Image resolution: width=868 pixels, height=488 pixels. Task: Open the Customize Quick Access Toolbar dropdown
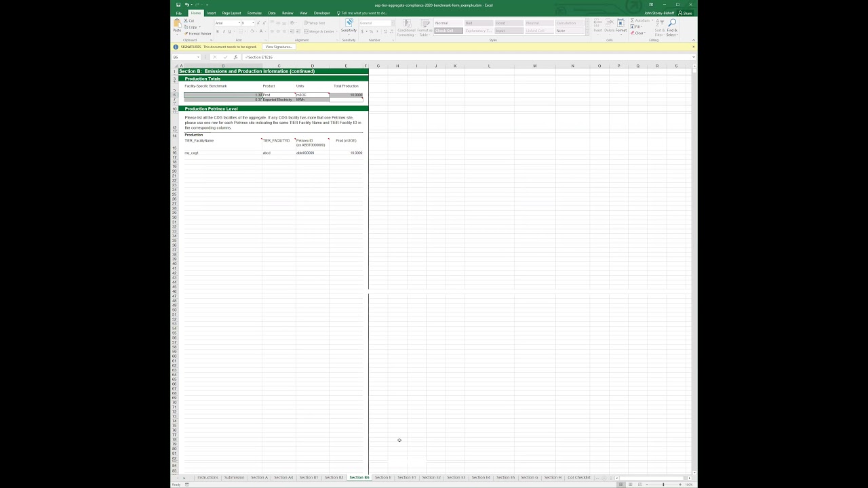[207, 5]
